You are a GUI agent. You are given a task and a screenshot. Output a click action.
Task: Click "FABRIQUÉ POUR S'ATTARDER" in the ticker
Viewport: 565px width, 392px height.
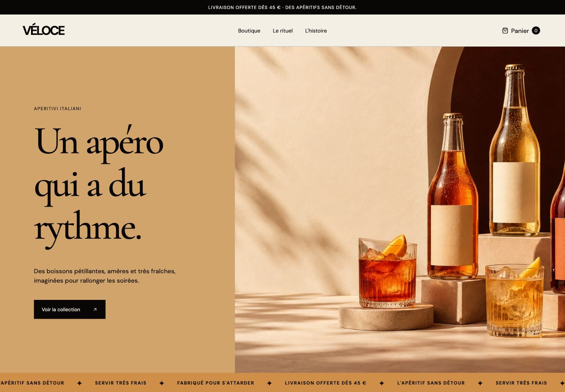pos(215,383)
